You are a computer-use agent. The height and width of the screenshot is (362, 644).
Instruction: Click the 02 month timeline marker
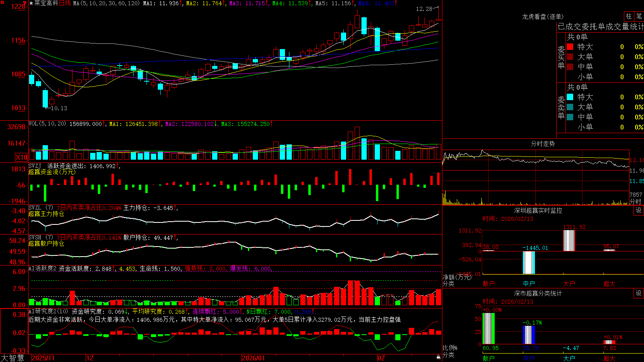pyautogui.click(x=381, y=358)
